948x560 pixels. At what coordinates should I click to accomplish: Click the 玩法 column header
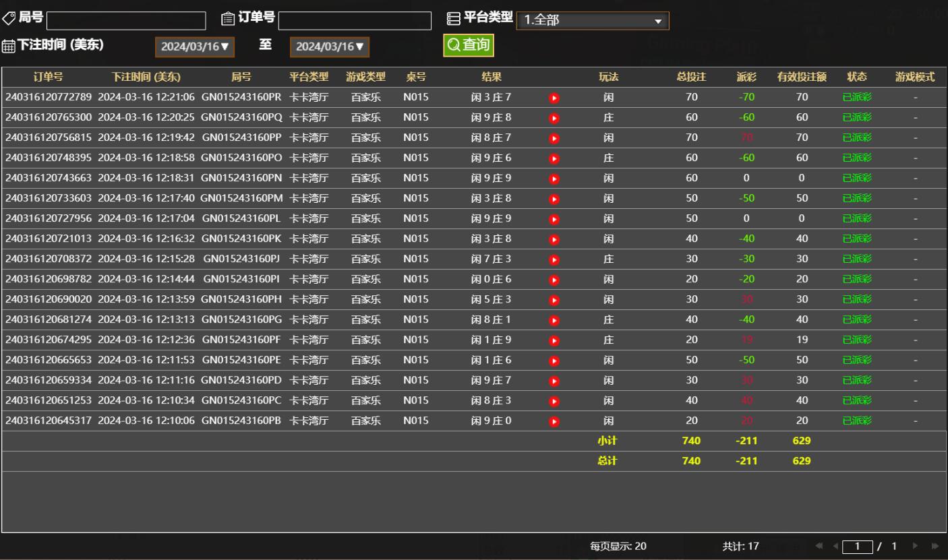(609, 77)
